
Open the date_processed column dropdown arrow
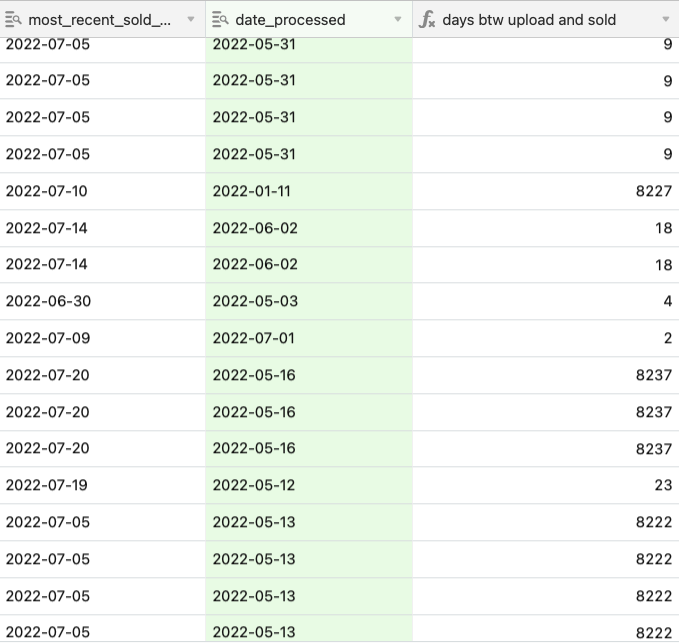(398, 19)
